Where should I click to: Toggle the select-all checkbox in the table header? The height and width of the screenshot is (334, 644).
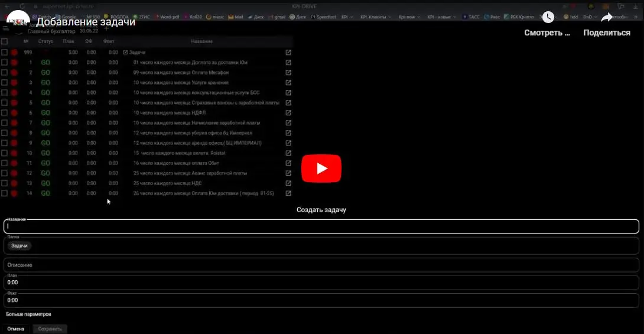click(x=5, y=41)
